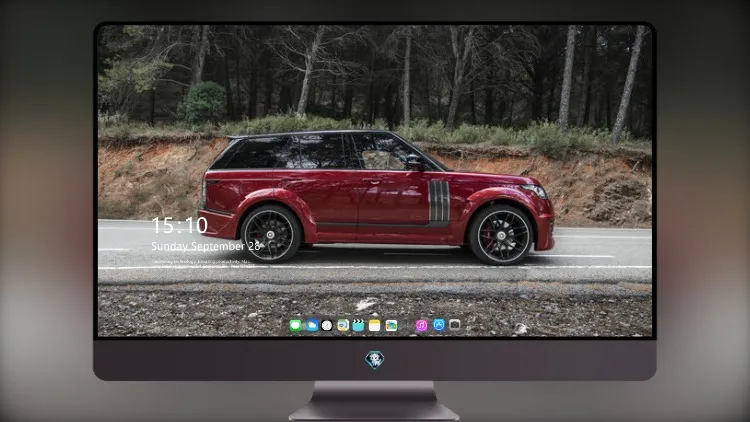Open the Weather app in dock
The width and height of the screenshot is (750, 422).
pyautogui.click(x=311, y=326)
